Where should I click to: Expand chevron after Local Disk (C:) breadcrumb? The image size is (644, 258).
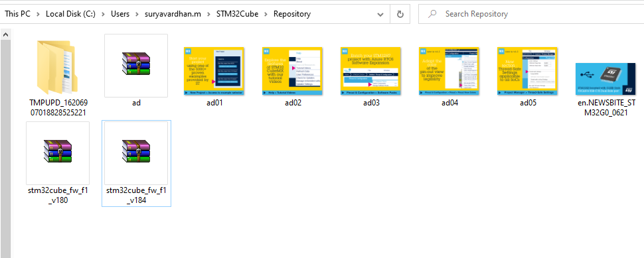coord(104,15)
